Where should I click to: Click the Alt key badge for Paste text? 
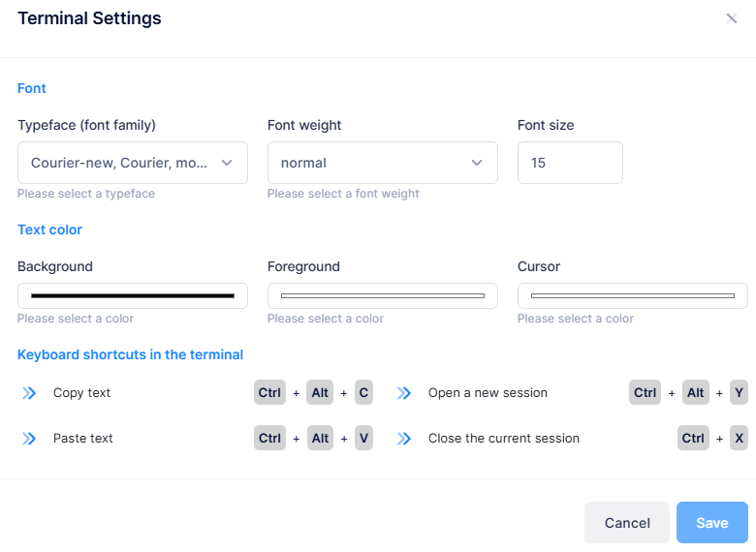[x=320, y=438]
